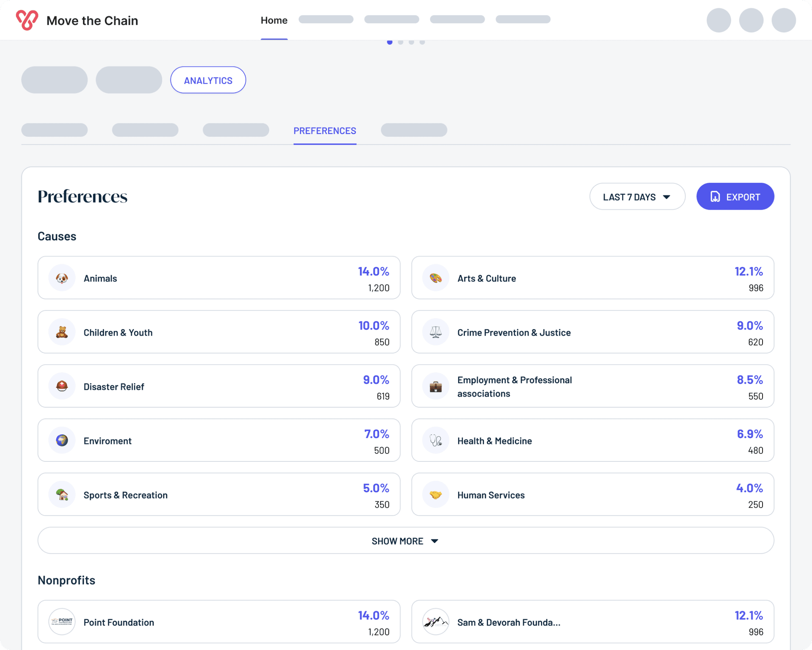Screen dimensions: 812x650
Task: Click the Enviroment globe icon
Action: (62, 440)
